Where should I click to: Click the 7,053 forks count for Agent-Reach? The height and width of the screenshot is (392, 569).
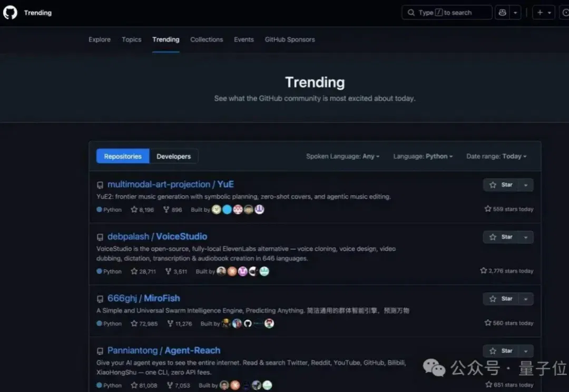tap(179, 385)
